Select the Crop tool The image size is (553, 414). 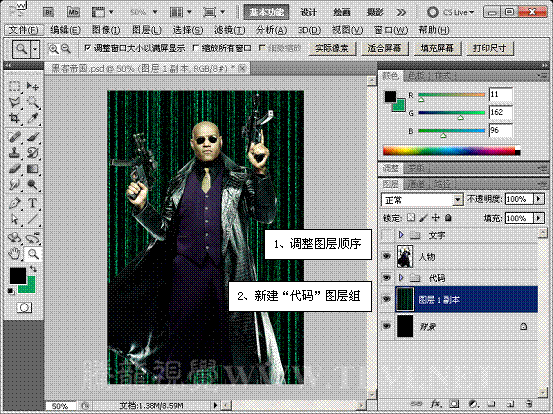point(14,118)
